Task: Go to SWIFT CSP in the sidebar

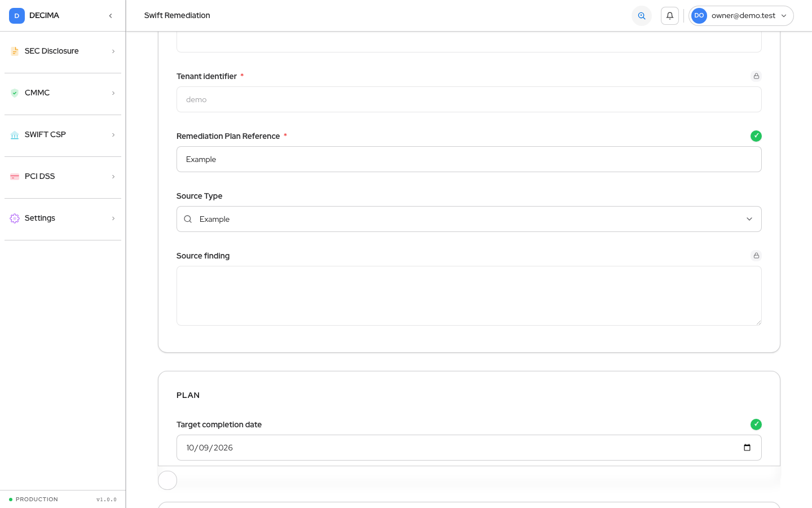Action: click(x=63, y=135)
